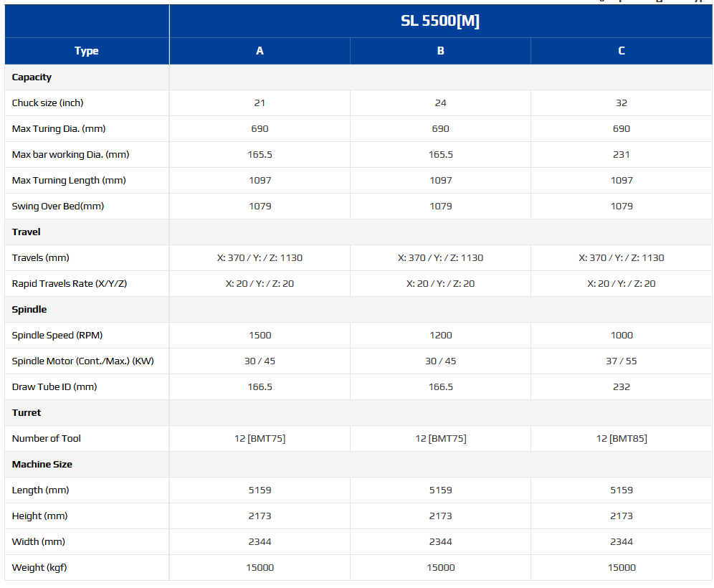Click the Draw Tube ID (mm) label
The image size is (714, 588).
pos(54,387)
